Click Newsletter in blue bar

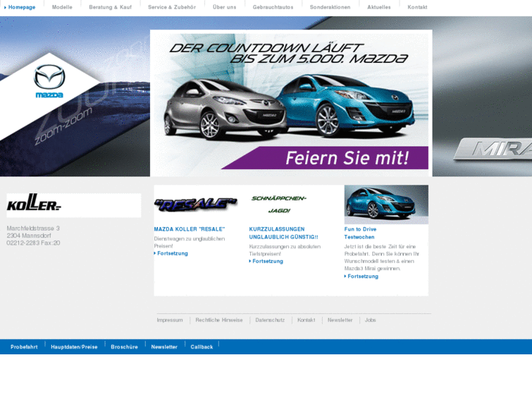(164, 347)
